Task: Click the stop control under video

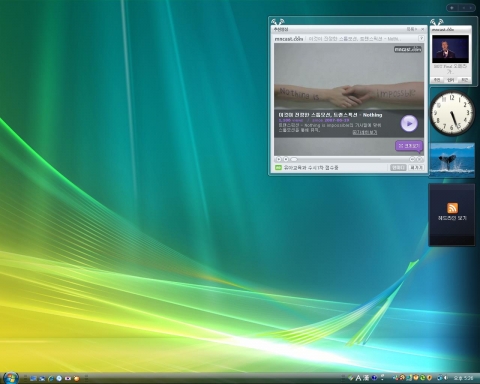Action: click(286, 159)
